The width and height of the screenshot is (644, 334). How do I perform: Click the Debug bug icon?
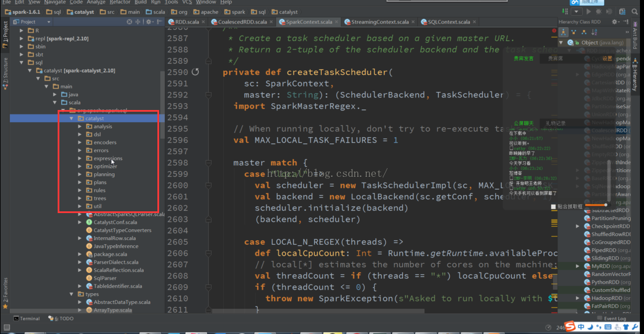click(599, 12)
